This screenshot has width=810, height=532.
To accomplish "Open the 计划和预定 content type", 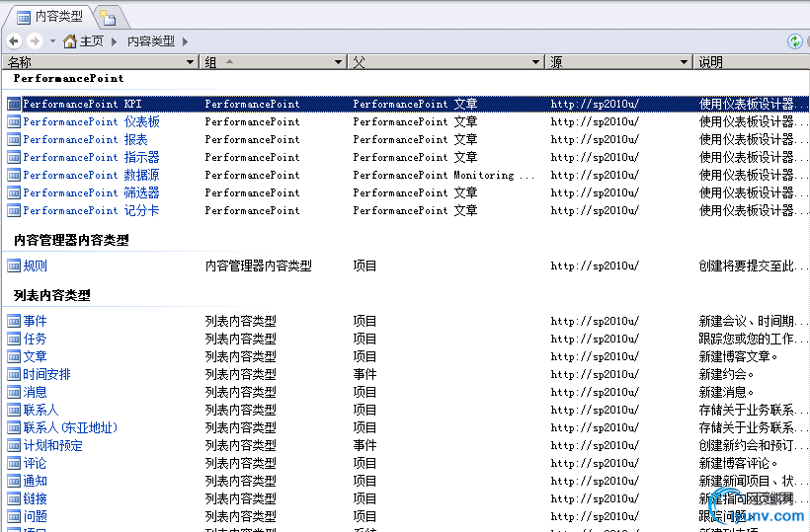I will 52,445.
